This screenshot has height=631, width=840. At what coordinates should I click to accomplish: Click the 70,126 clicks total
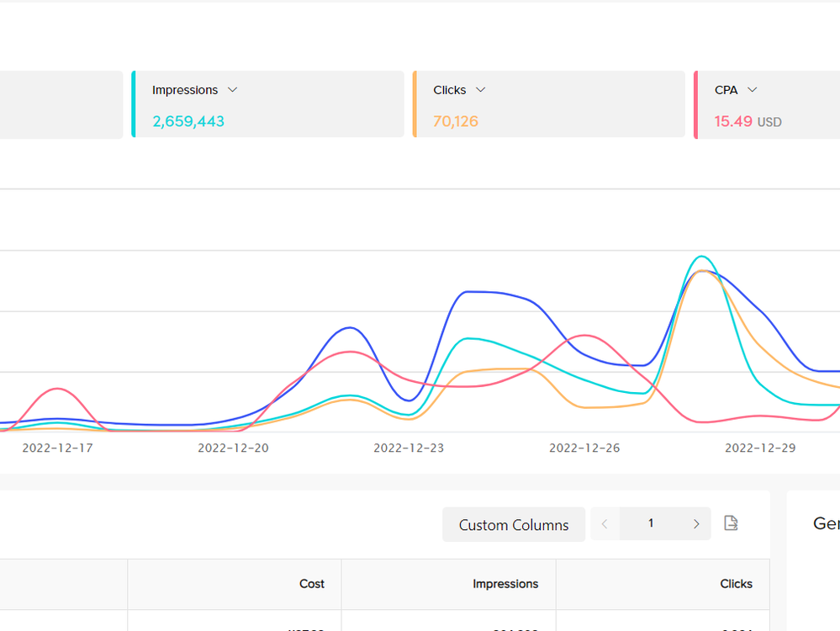click(456, 121)
